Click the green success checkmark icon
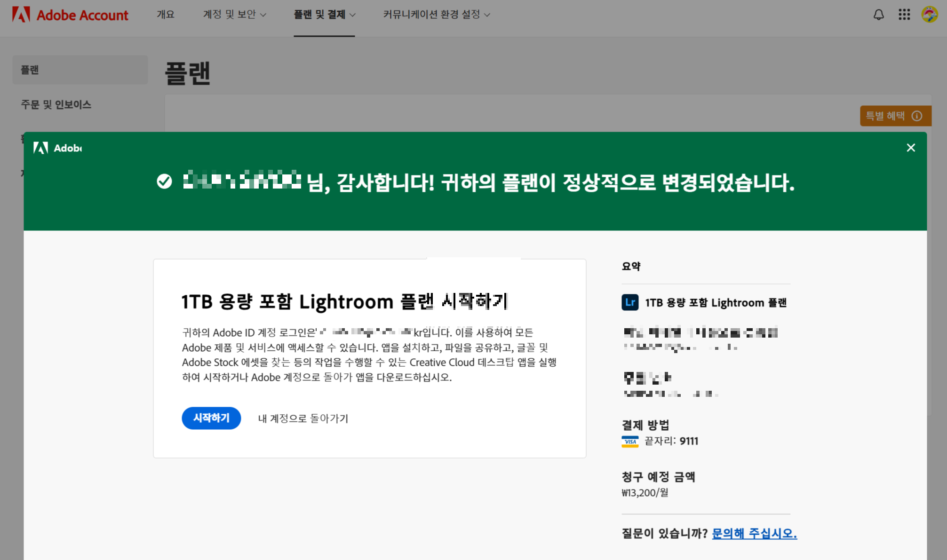The height and width of the screenshot is (560, 947). (164, 181)
